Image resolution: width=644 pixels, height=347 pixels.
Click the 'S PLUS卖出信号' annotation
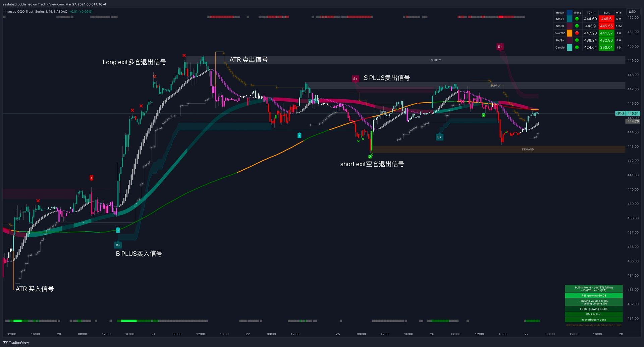click(387, 78)
